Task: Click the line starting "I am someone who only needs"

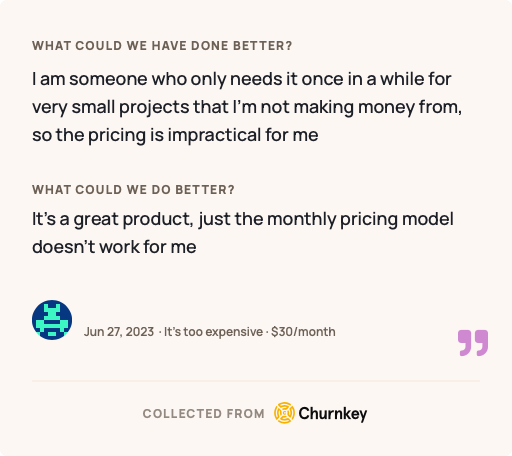Action: [x=242, y=79]
